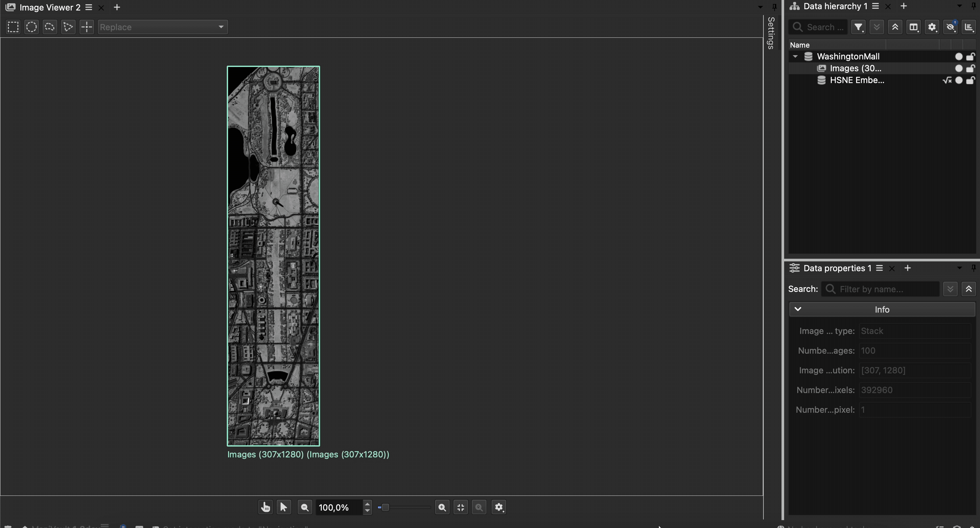Collapse the Info section in Data properties
Screen dimensions: 980x528
coord(798,309)
